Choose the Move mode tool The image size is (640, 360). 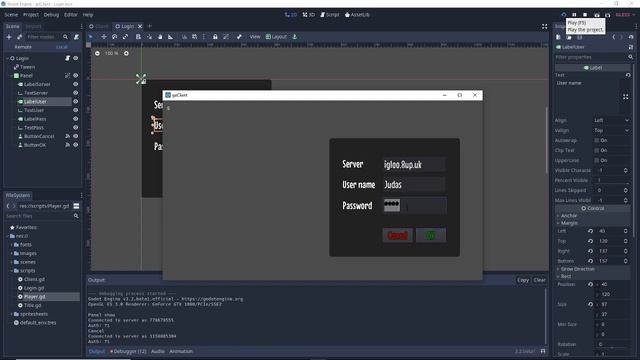point(104,37)
